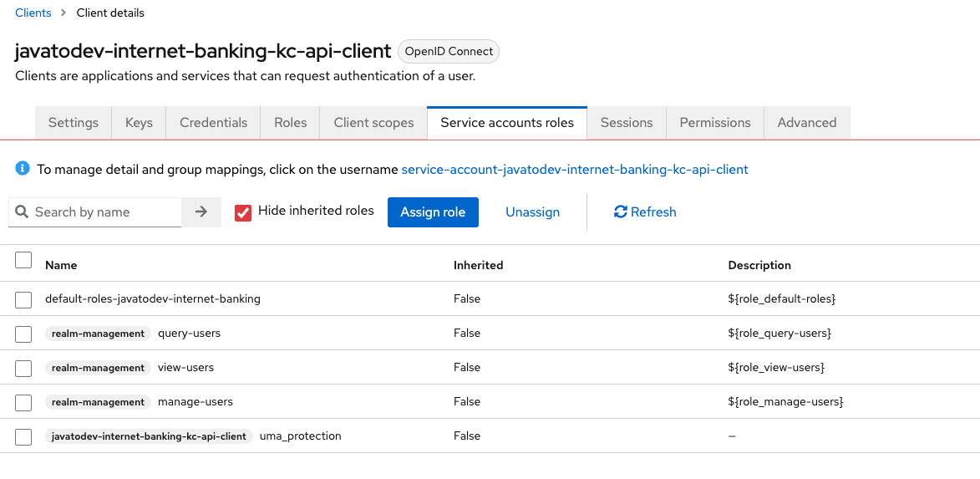980x479 pixels.
Task: Open the Credentials tab
Action: click(x=213, y=123)
